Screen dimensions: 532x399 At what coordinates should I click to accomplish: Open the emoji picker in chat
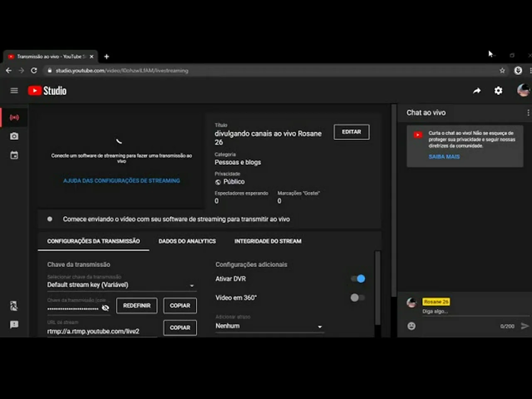click(411, 326)
